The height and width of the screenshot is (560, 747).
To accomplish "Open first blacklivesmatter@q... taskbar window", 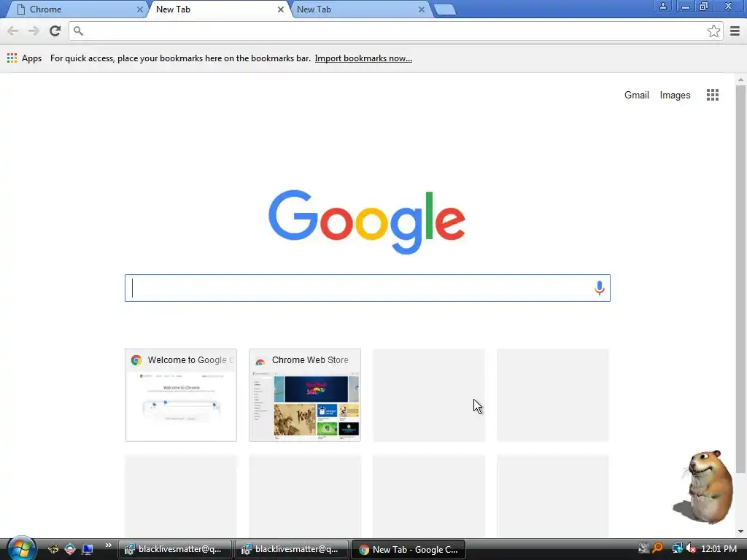I will [x=175, y=549].
